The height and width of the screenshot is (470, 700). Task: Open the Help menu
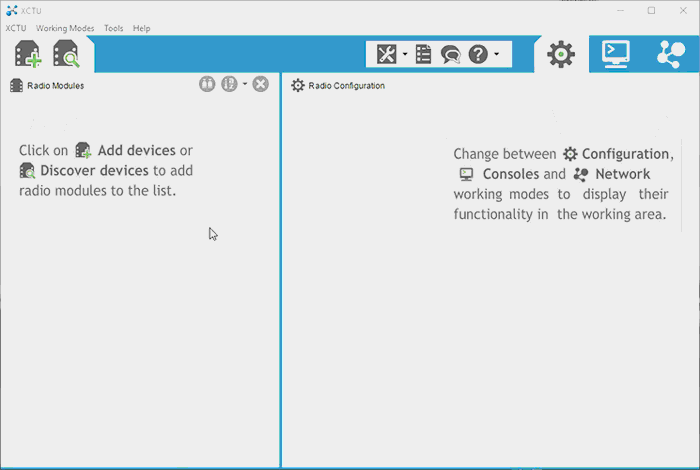coord(142,28)
